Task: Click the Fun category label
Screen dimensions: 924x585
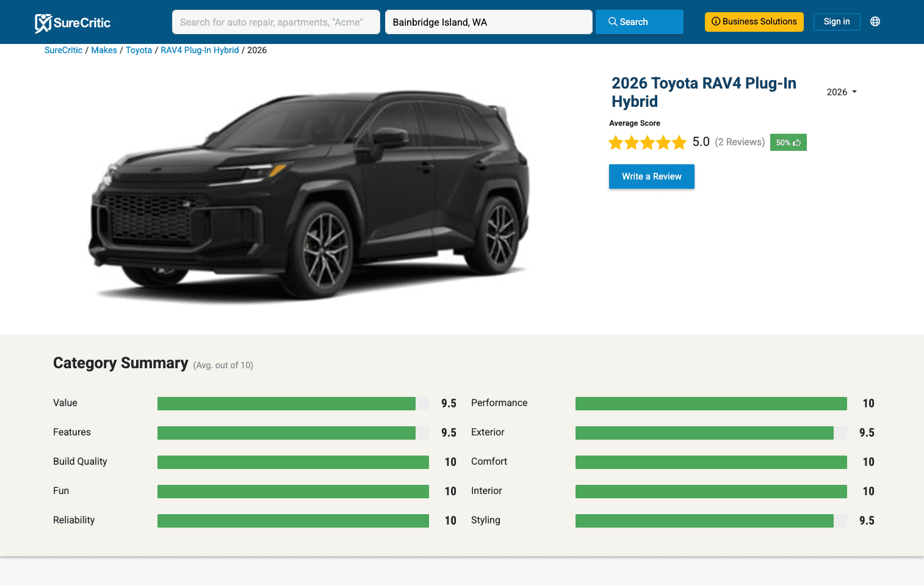Action: click(61, 491)
